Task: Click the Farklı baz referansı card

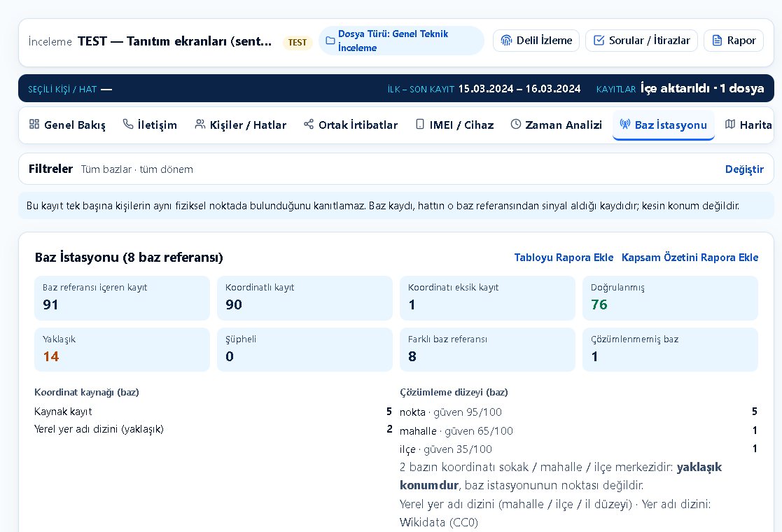Action: [487, 349]
